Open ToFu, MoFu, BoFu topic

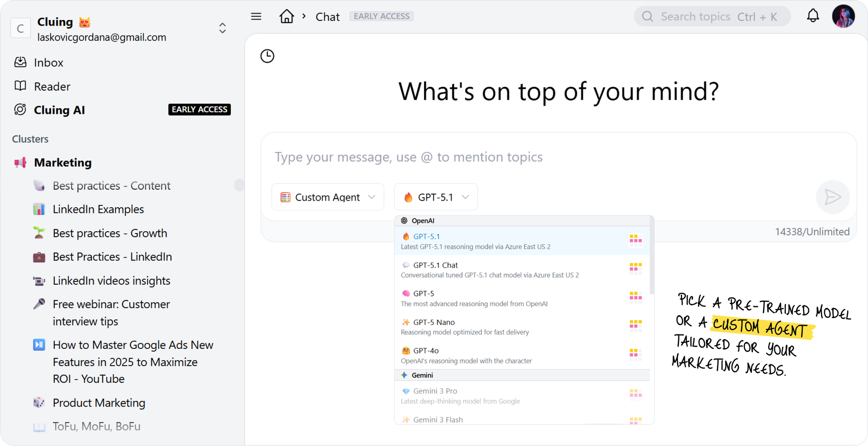pyautogui.click(x=96, y=426)
